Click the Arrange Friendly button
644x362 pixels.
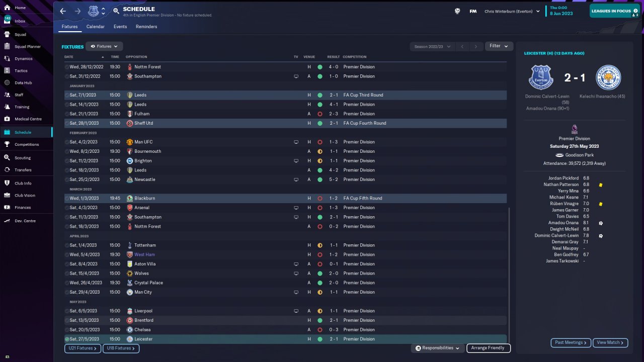[x=489, y=348]
